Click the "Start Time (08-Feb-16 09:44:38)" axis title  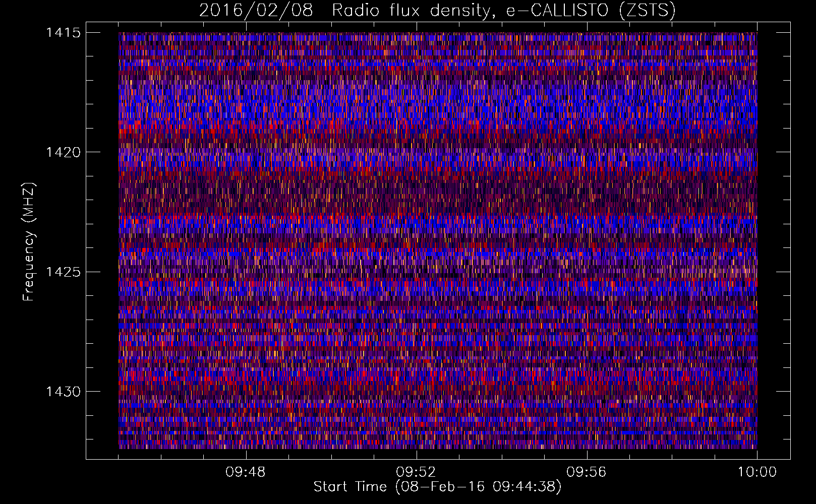click(437, 487)
